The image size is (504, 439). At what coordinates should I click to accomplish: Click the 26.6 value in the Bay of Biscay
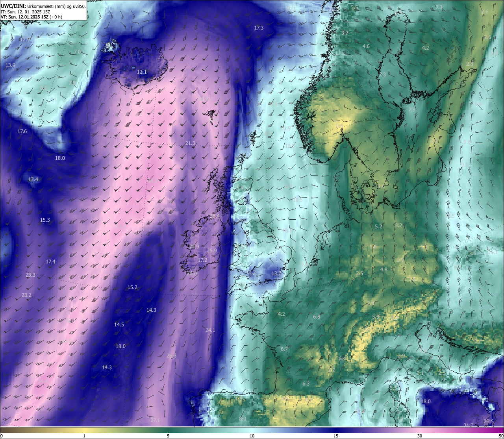[171, 356]
